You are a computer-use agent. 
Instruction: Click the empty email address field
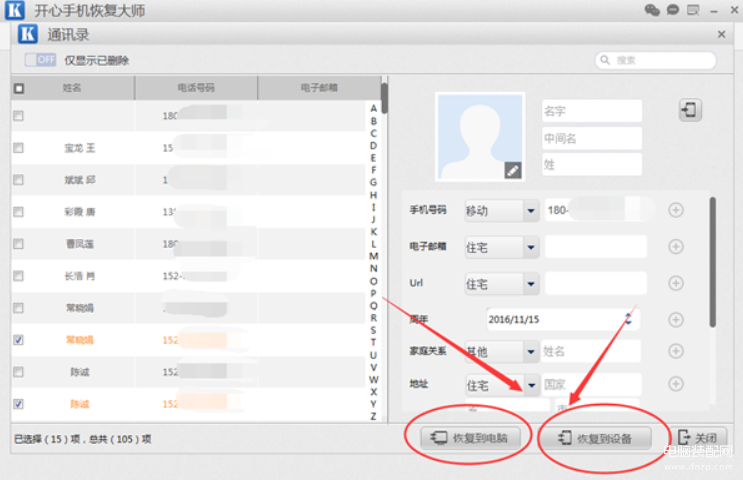596,246
